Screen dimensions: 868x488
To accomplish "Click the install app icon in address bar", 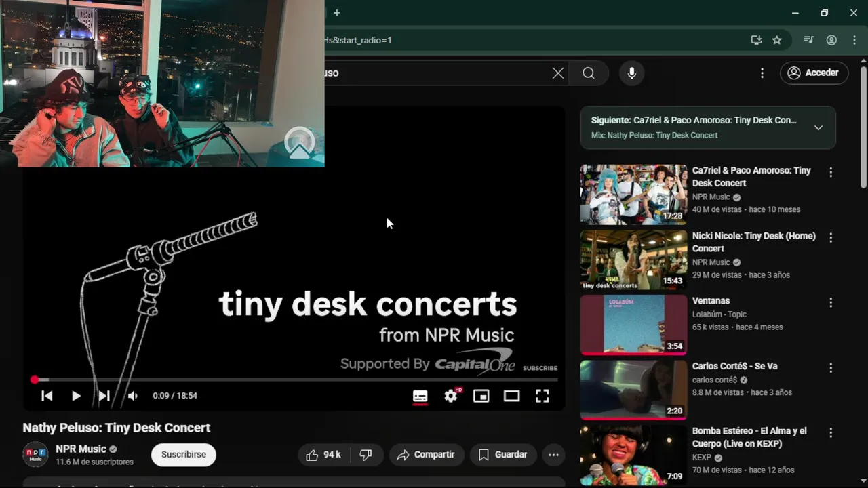I will [756, 40].
